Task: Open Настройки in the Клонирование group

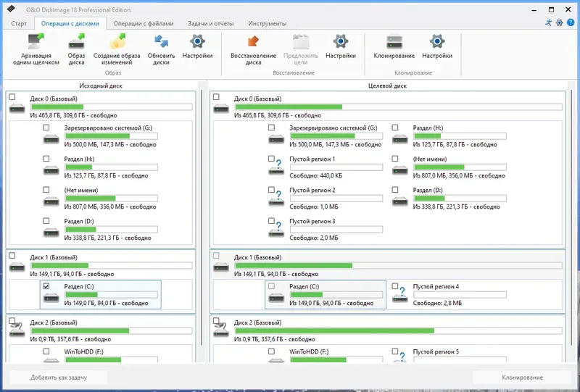Action: click(x=437, y=41)
